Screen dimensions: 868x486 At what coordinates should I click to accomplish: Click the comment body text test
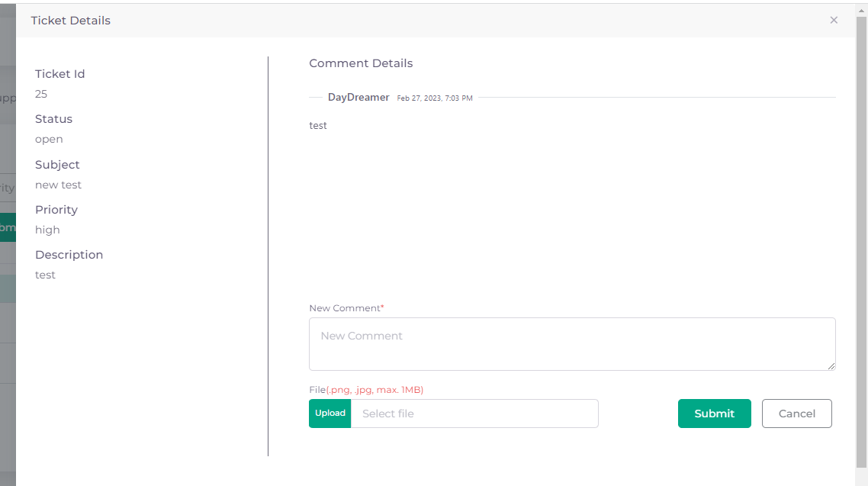click(x=318, y=126)
